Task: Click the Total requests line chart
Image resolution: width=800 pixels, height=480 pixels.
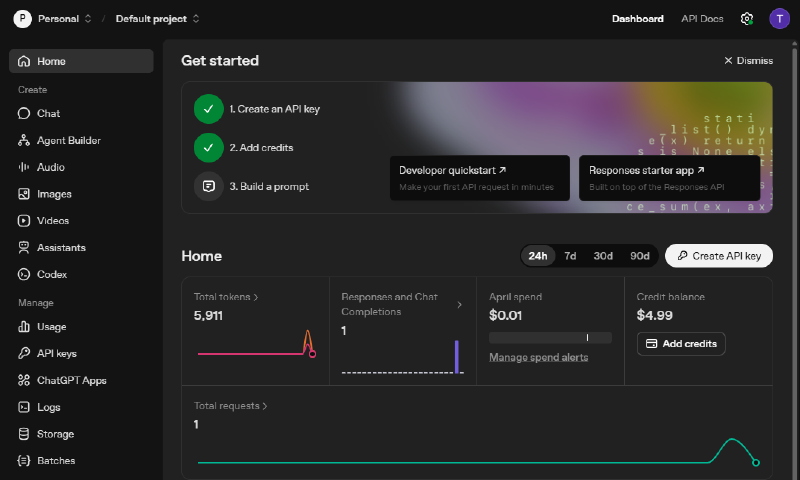Action: tap(479, 451)
